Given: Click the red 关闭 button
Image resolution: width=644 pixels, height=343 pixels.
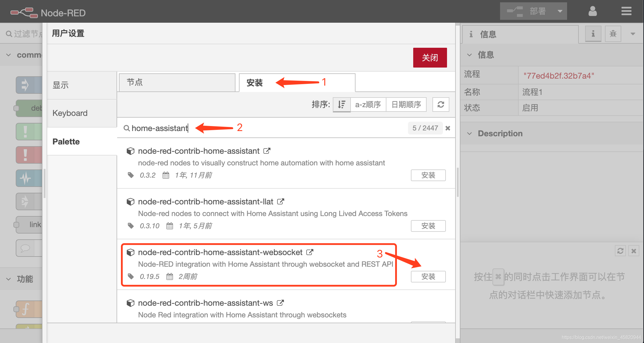Looking at the screenshot, I should click(x=430, y=58).
